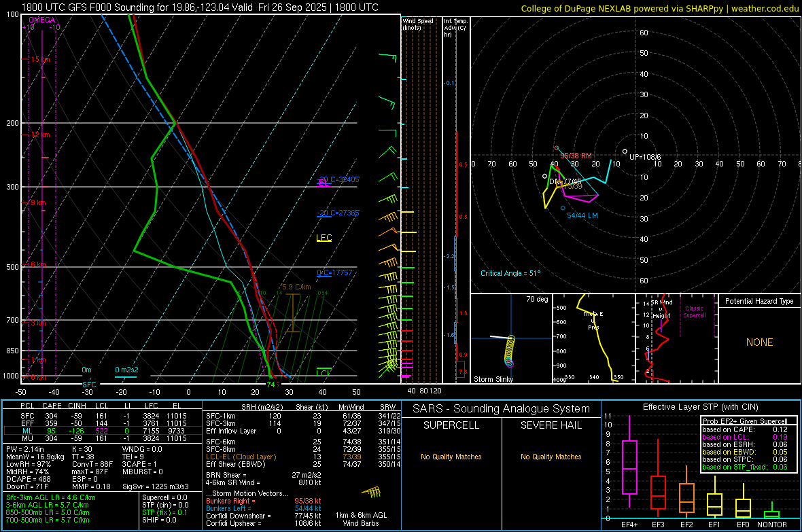Select the DN=77/45 hodograph label
Viewport: 802px width, 532px height.
click(x=565, y=181)
